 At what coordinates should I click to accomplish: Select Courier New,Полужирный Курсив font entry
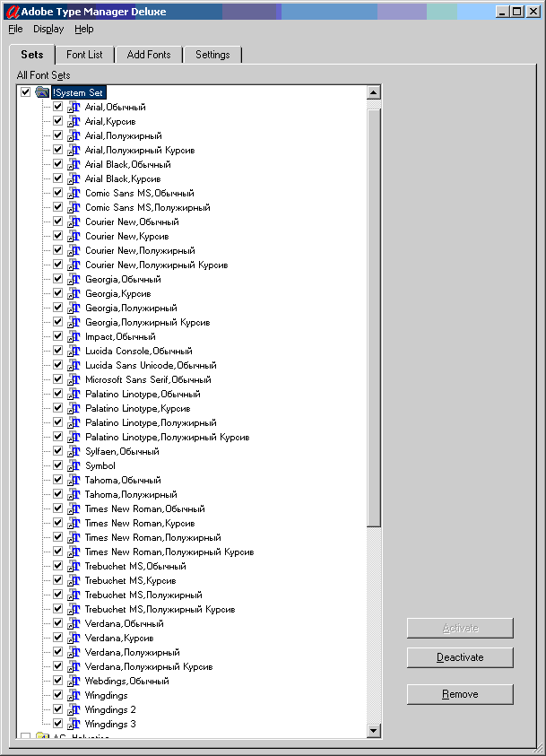tap(156, 265)
